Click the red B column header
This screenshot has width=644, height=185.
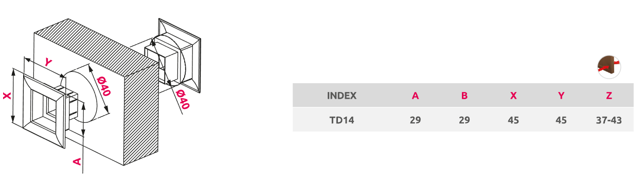pyautogui.click(x=464, y=96)
